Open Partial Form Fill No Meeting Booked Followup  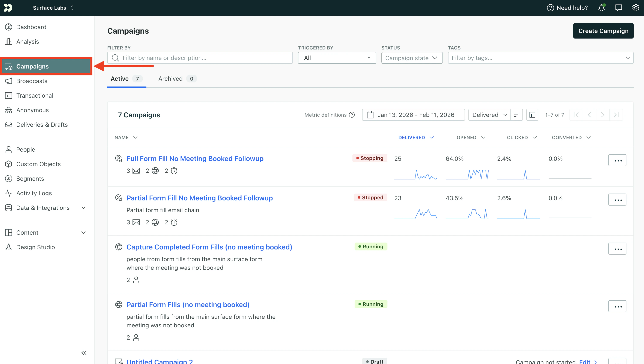(200, 198)
